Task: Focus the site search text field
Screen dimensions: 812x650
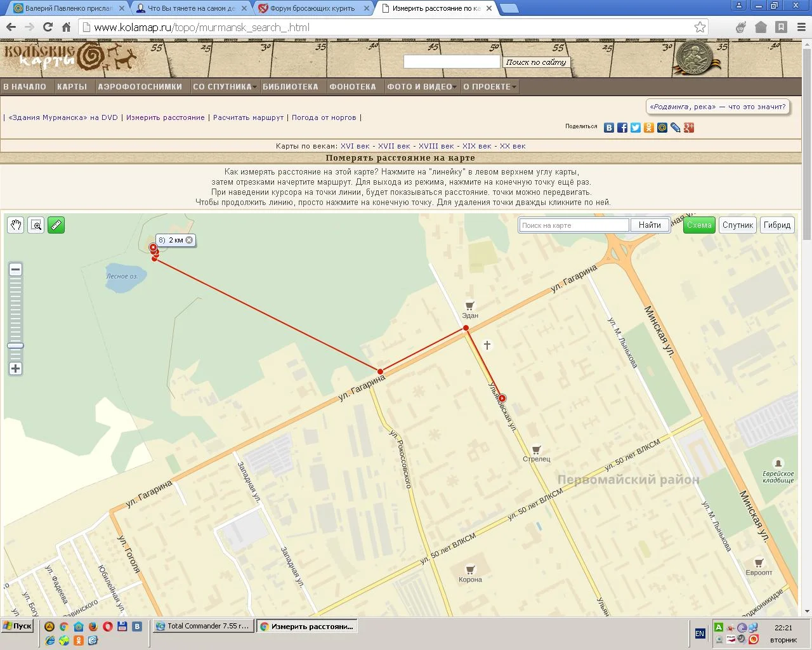Action: click(452, 62)
